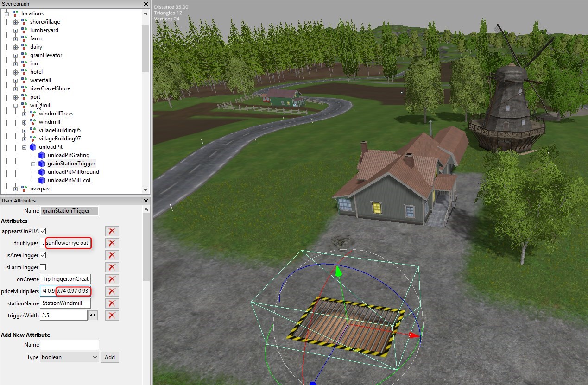Click the cube icon next to unloadPitMillGround
588x385 pixels.
(x=42, y=172)
